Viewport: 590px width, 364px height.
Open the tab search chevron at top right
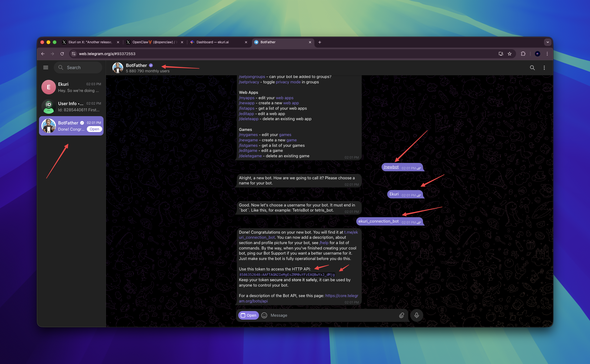[x=548, y=42]
